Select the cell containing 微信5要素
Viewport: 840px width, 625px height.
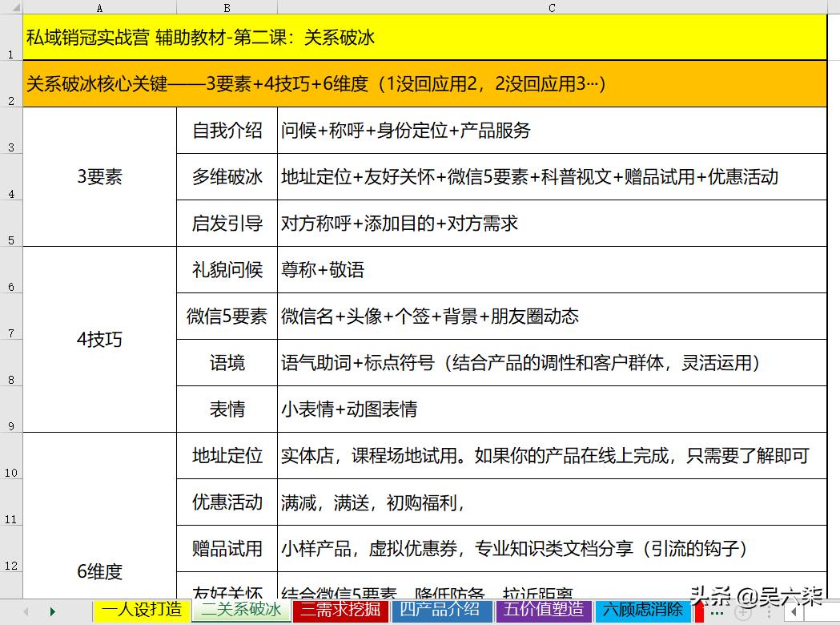(226, 316)
